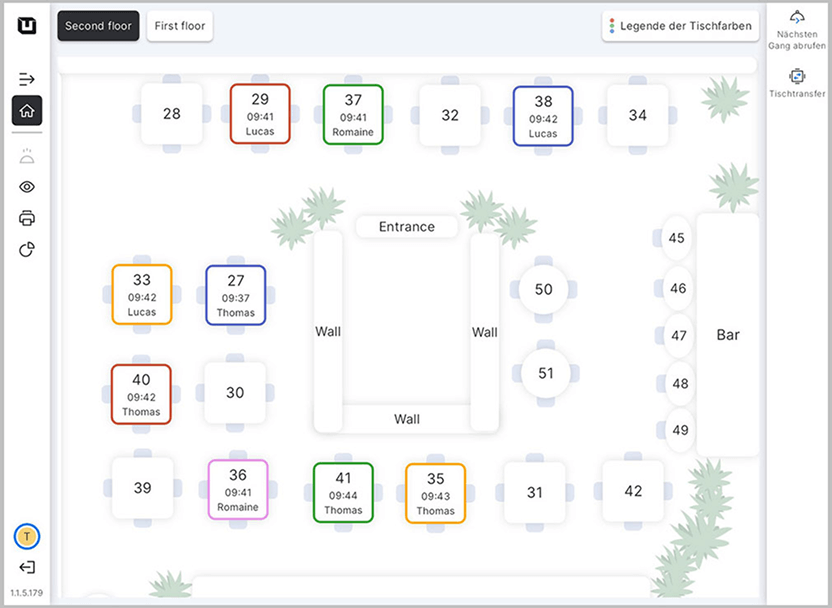Click Nächsten Gang abrufen icon
Viewport: 832px width, 608px height.
click(x=797, y=17)
